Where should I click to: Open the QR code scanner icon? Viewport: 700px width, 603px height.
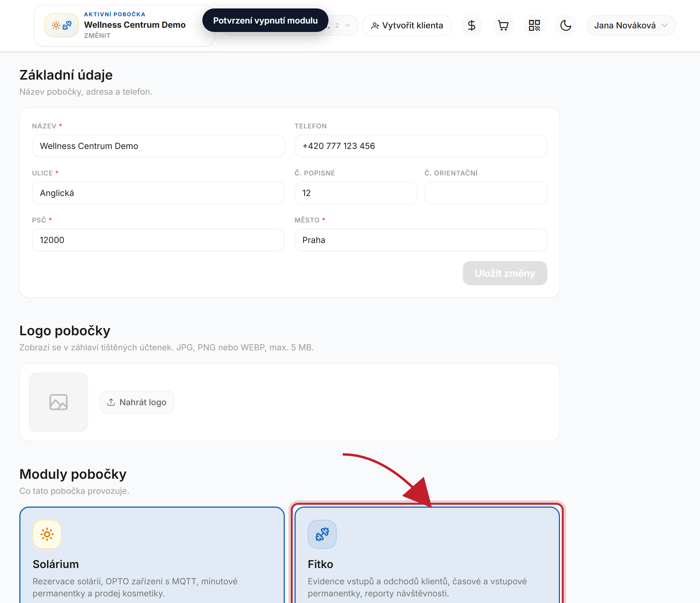(534, 25)
